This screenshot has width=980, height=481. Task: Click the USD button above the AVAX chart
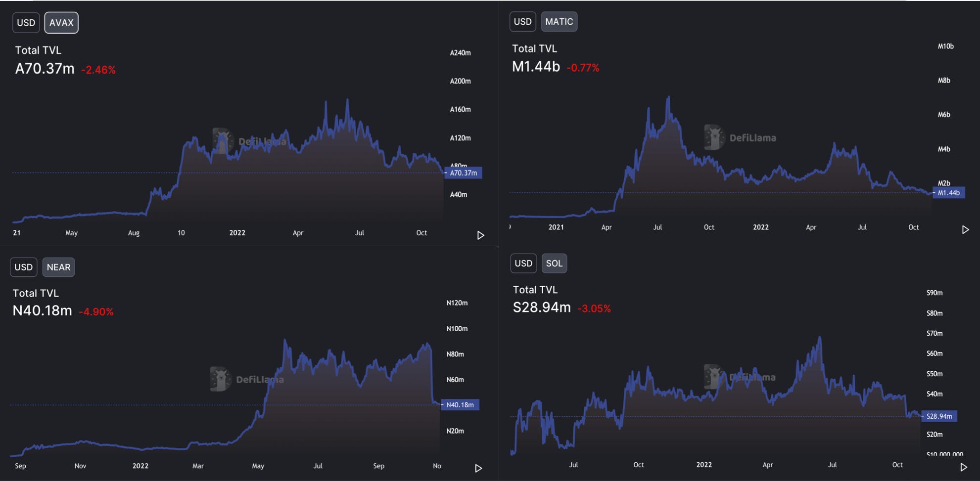pyautogui.click(x=26, y=22)
